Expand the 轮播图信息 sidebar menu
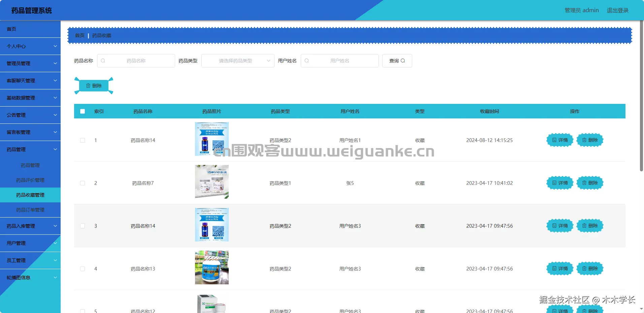644x313 pixels. pos(30,278)
